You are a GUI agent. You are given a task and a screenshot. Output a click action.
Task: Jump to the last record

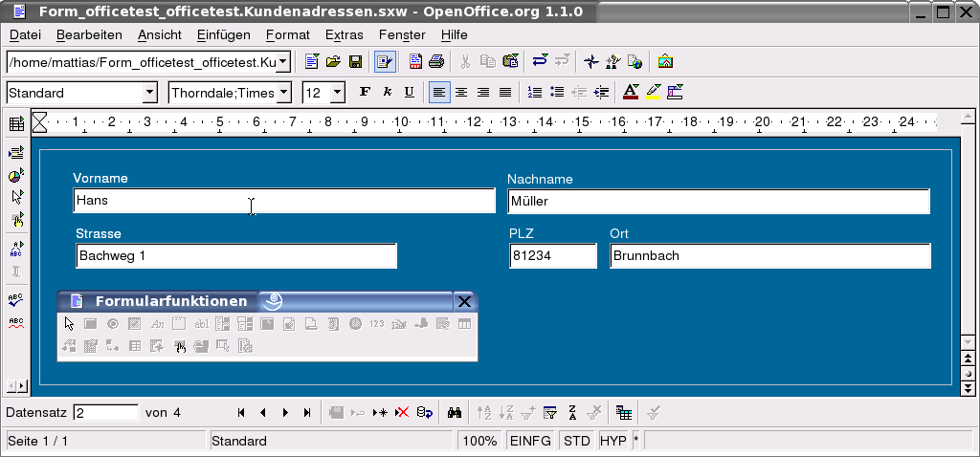(x=307, y=413)
